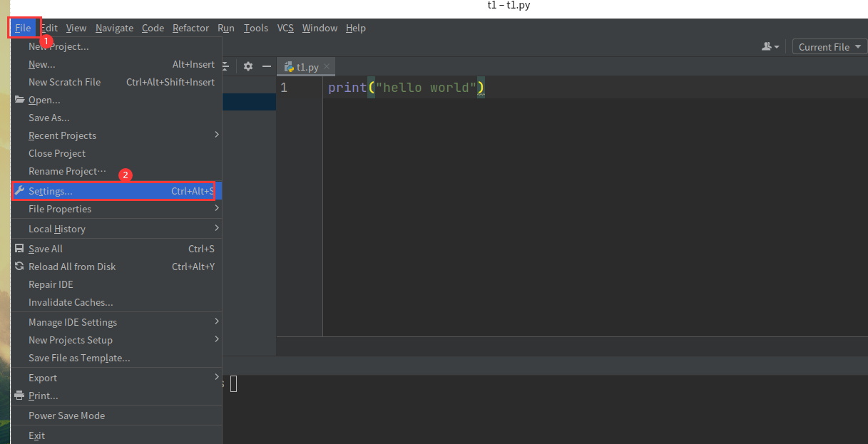Choose New Project... from File menu
The width and height of the screenshot is (868, 444).
(x=116, y=46)
